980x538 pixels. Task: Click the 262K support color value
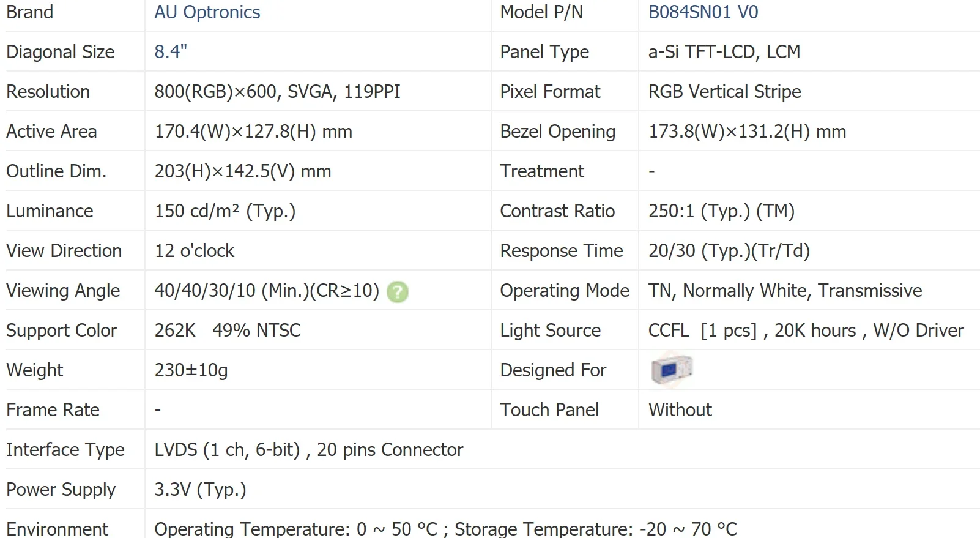point(175,331)
